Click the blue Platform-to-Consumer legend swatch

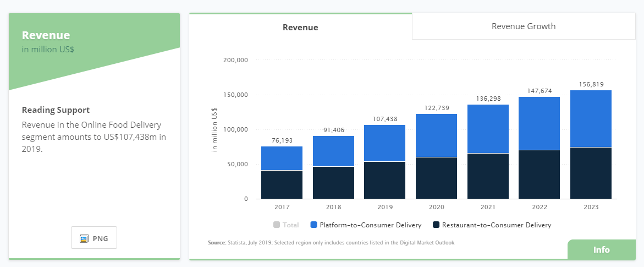pyautogui.click(x=314, y=225)
